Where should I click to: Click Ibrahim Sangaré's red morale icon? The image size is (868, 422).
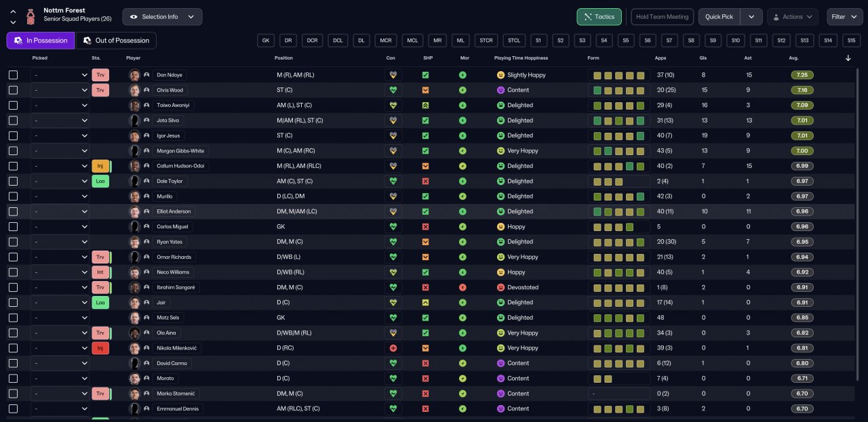[462, 287]
